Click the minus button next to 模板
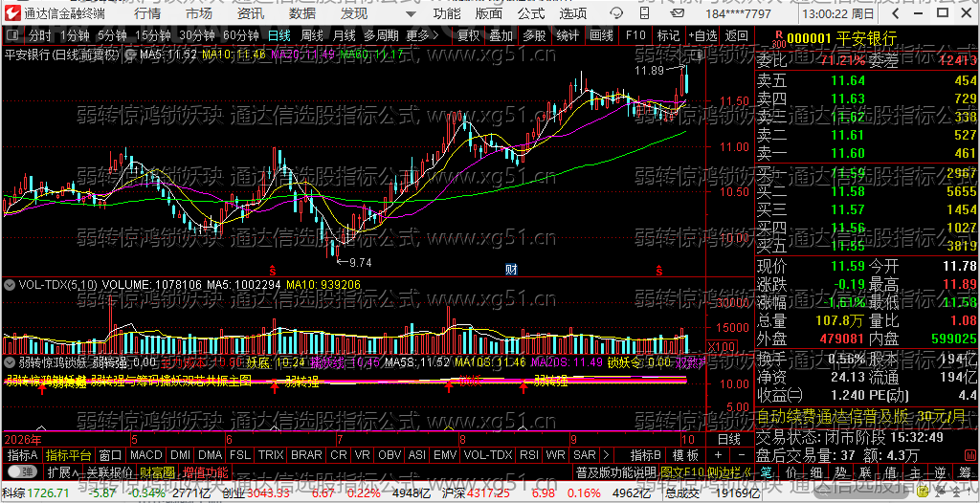 click(742, 454)
